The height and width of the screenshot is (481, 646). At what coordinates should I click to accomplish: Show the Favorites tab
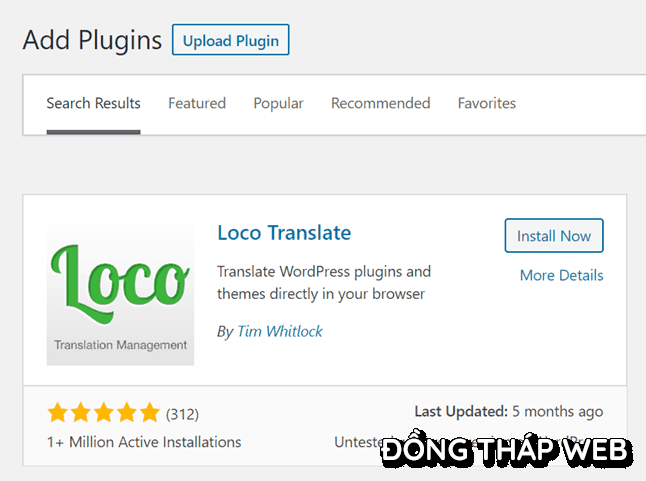pos(487,103)
